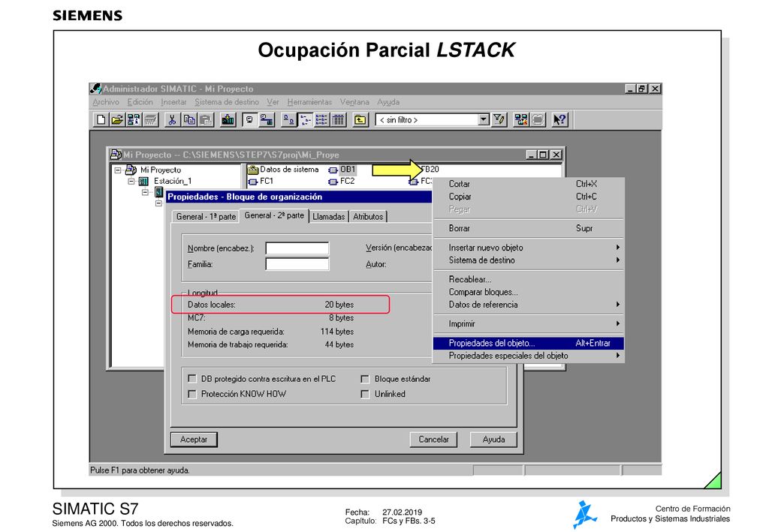Image resolution: width=769 pixels, height=532 pixels.
Task: Click the Copy toolbar icon
Action: point(188,119)
